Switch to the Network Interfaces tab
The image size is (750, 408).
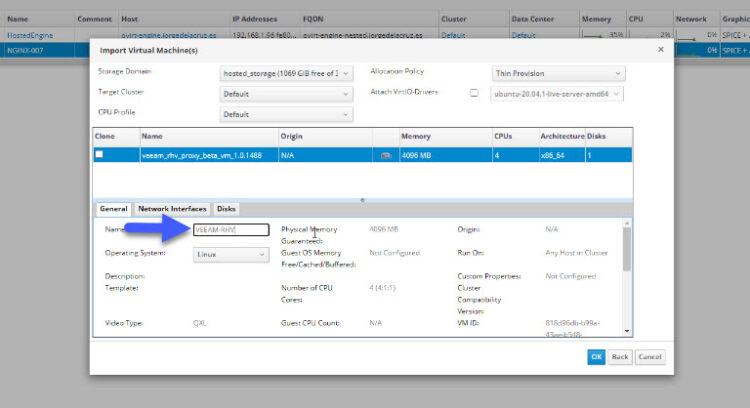coord(172,209)
